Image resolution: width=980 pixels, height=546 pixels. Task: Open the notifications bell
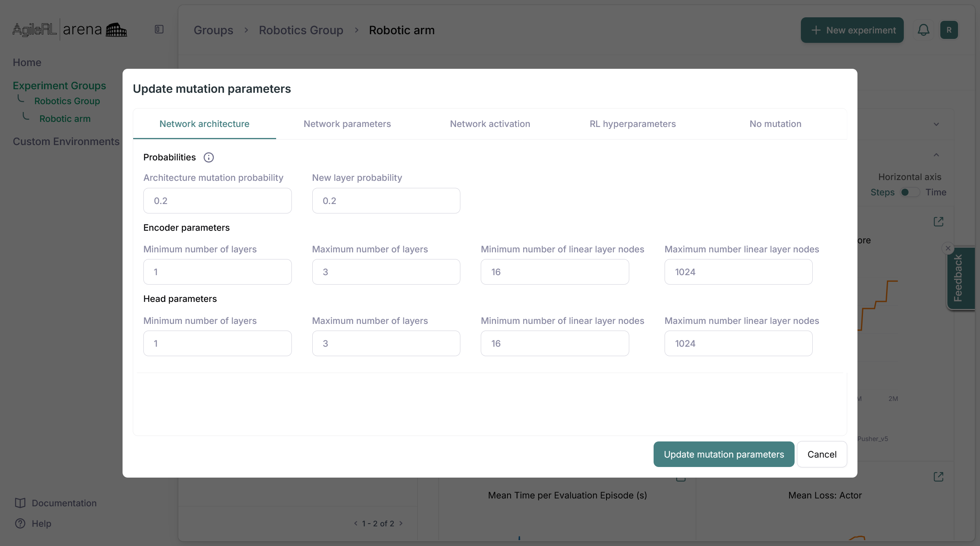(923, 30)
